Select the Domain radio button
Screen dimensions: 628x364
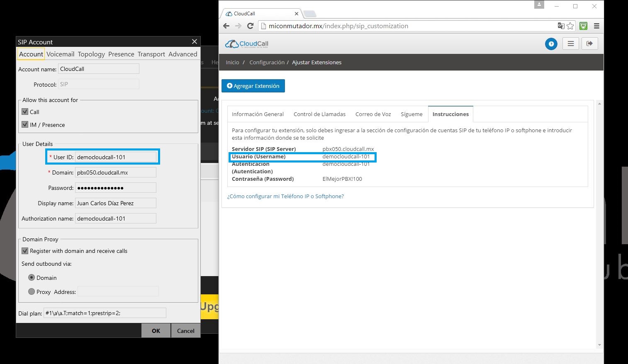pyautogui.click(x=32, y=277)
